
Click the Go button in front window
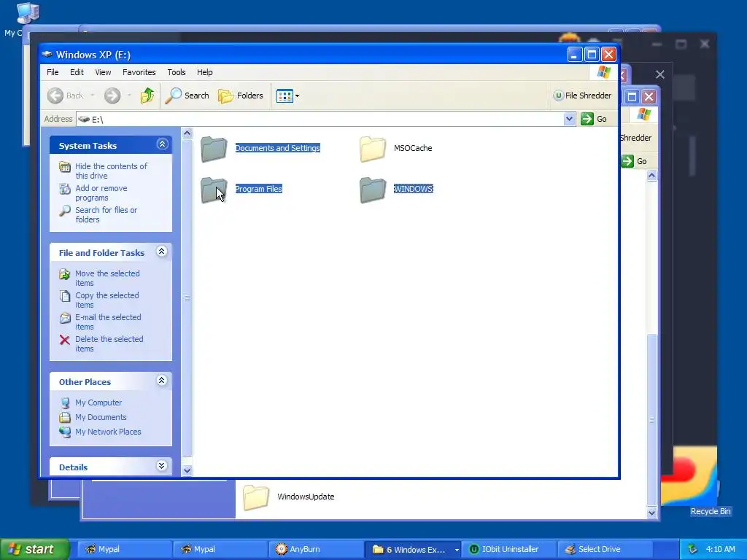594,119
